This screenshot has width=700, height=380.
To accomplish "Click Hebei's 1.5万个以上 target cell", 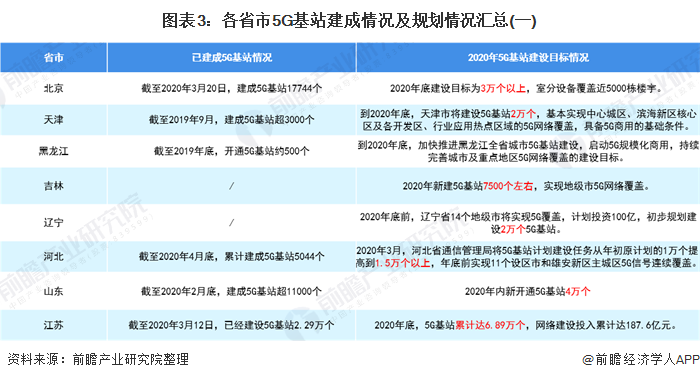I will pos(528,256).
